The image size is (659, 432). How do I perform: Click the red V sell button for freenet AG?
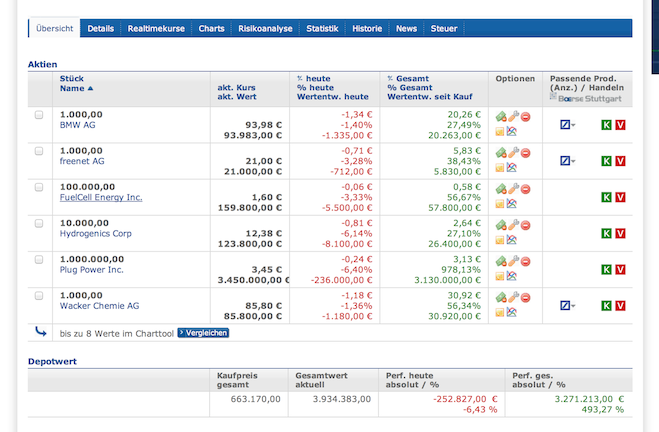[620, 160]
